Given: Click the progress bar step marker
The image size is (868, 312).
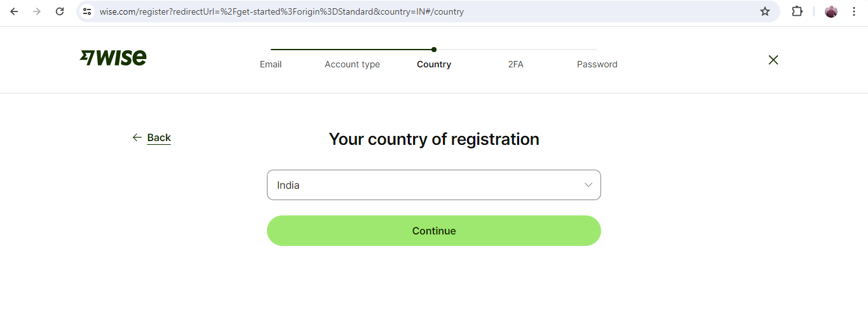Looking at the screenshot, I should tap(434, 49).
